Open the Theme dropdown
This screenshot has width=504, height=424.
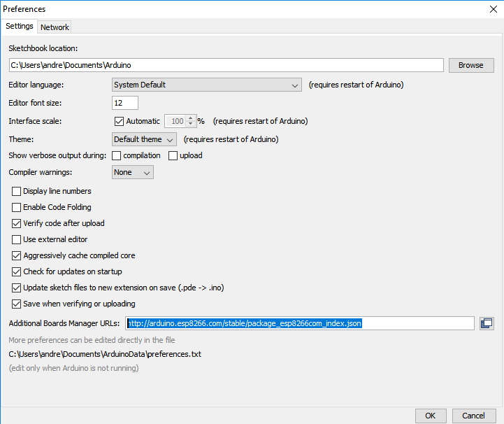coord(144,139)
